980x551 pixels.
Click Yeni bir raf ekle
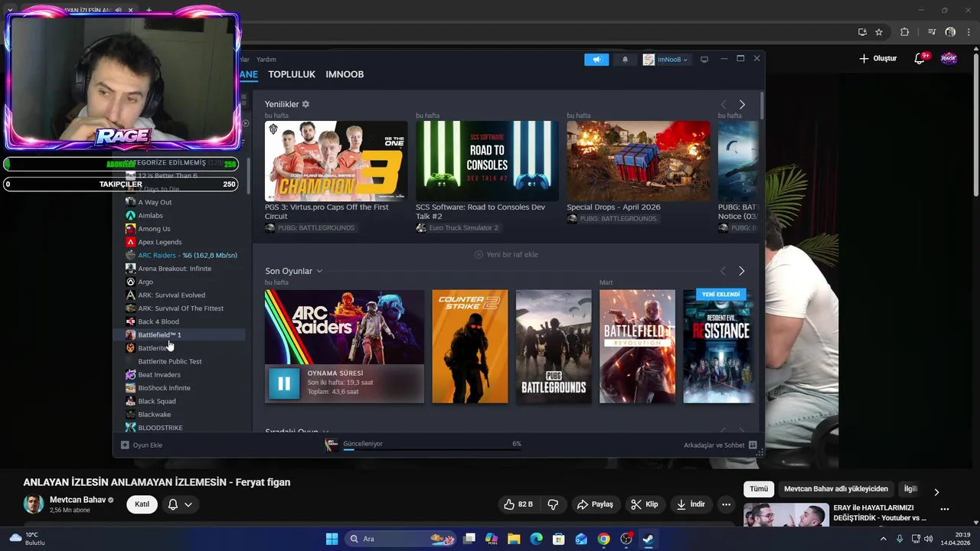pos(506,254)
